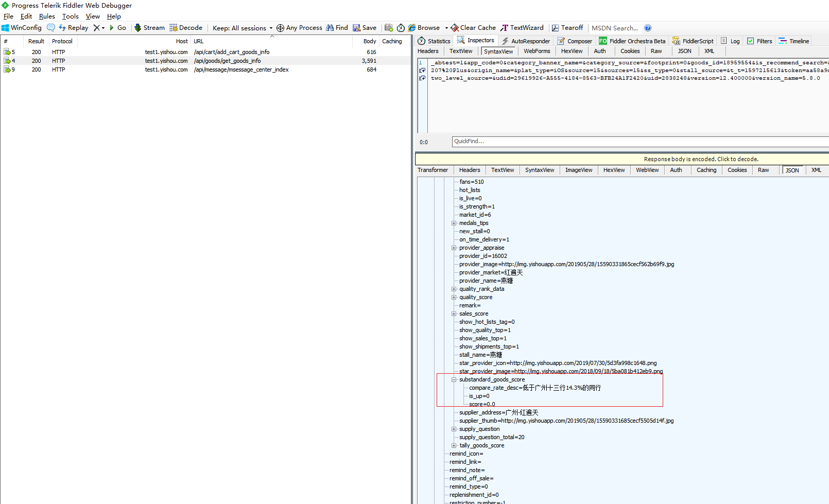The image size is (829, 504).
Task: Select session 4 get_goods_info row
Action: 205,61
